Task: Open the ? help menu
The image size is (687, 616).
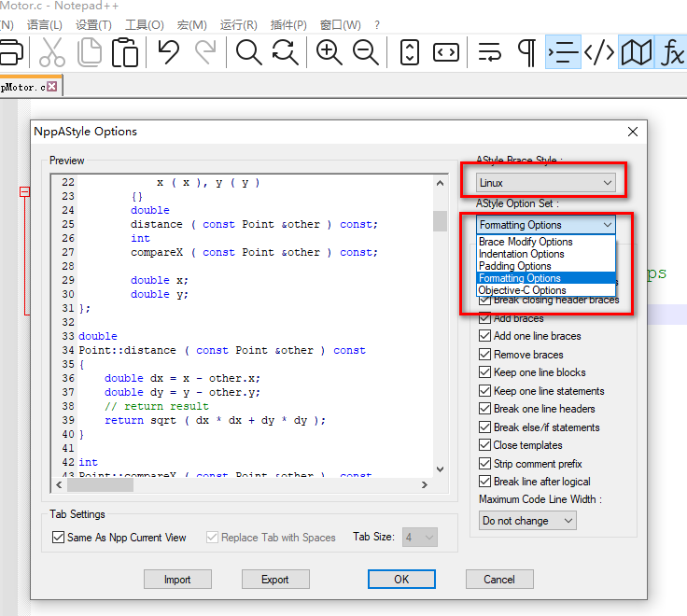Action: click(377, 24)
